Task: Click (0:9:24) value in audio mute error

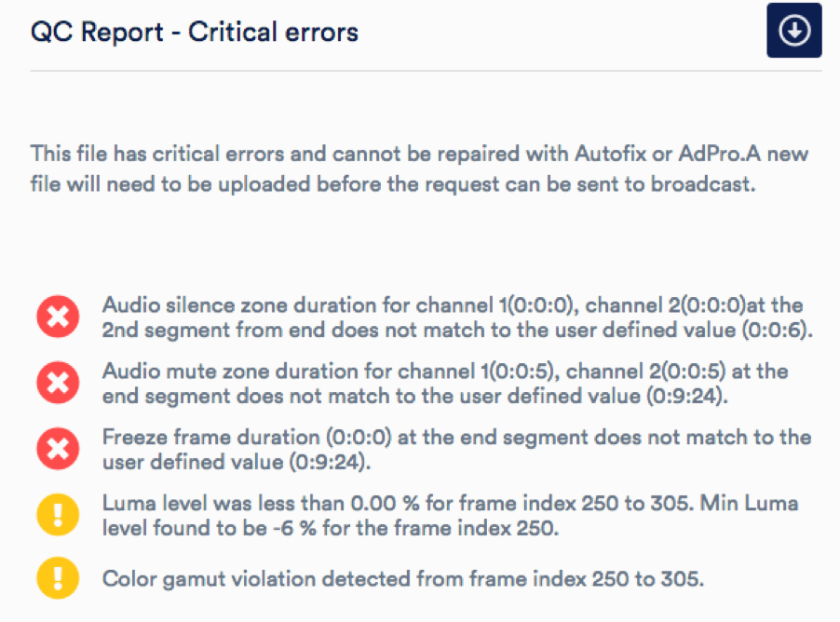Action: 684,396
